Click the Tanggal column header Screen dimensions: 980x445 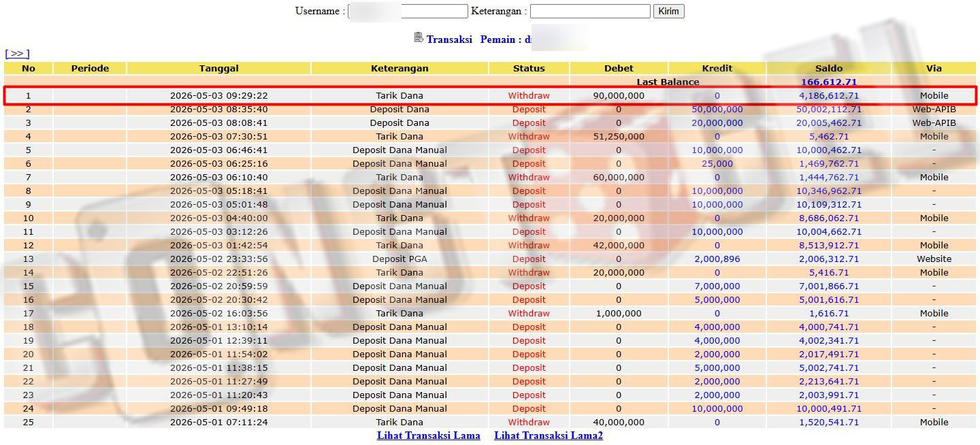point(218,68)
